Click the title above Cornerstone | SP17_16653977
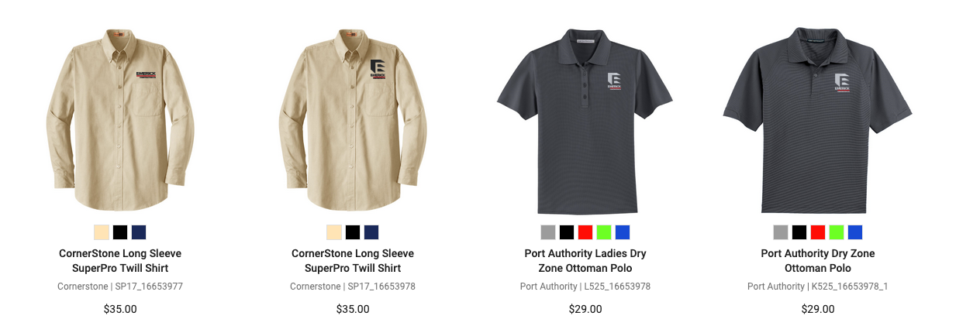 click(120, 261)
